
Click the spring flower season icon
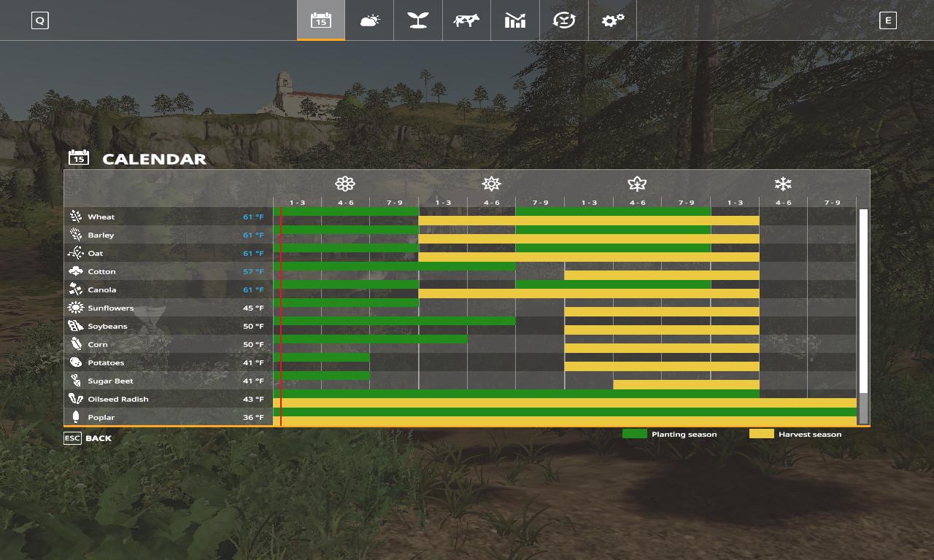(345, 184)
